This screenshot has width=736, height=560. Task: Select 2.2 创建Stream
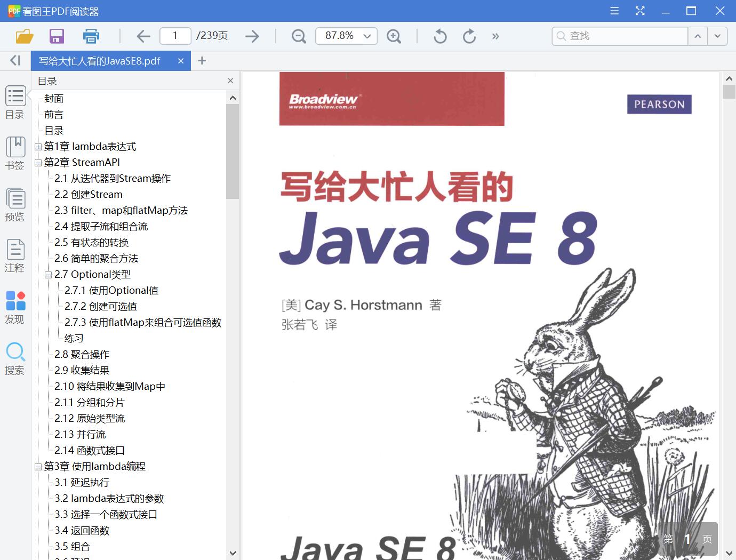89,195
